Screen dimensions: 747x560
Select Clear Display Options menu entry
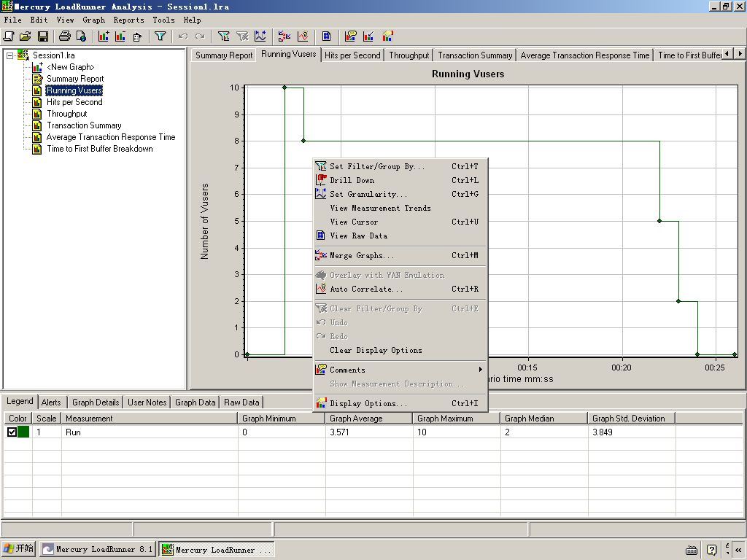pyautogui.click(x=400, y=350)
